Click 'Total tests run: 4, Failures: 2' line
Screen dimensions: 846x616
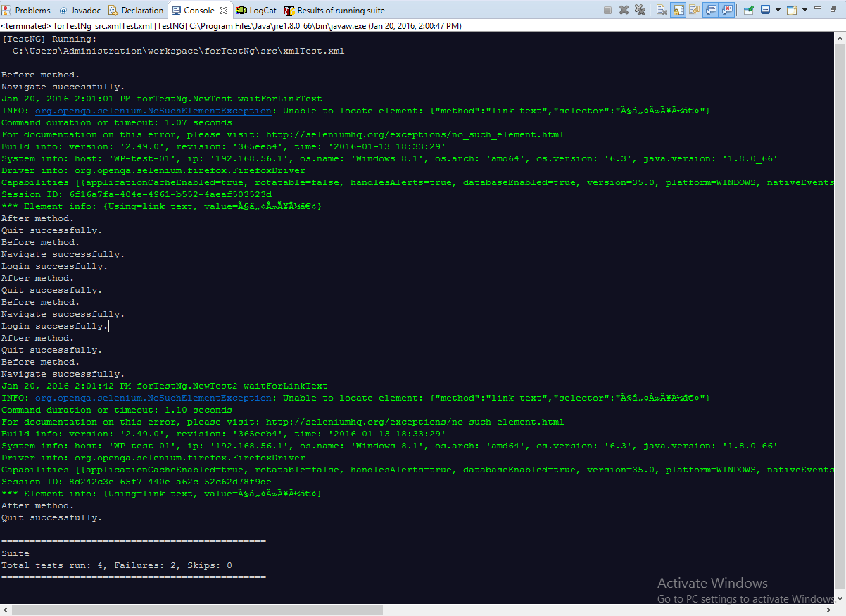tap(117, 565)
